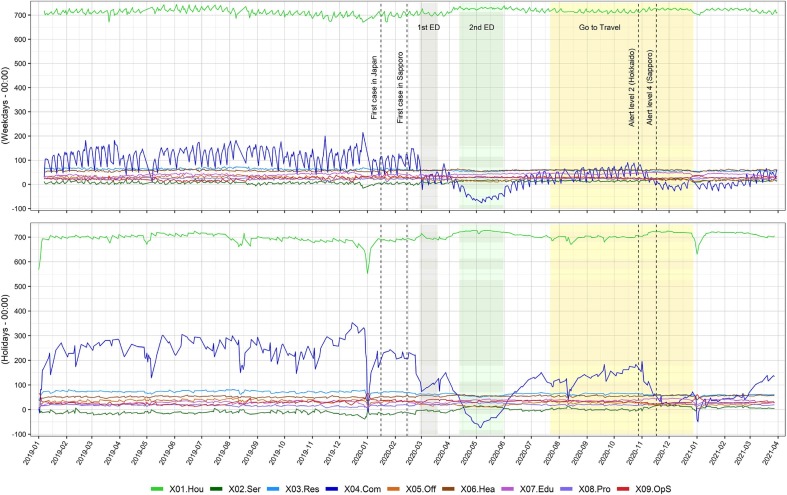Click the 300 tick on the Holidays y-axis

pos(20,336)
